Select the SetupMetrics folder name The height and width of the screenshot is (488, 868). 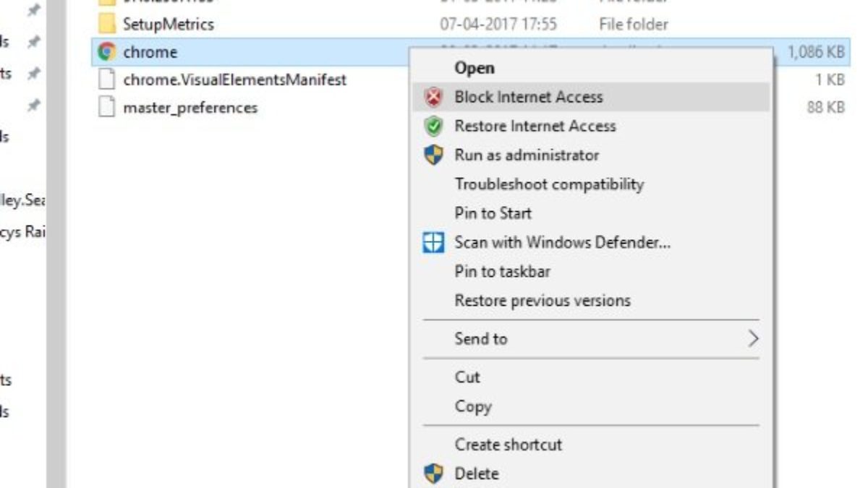pyautogui.click(x=169, y=24)
